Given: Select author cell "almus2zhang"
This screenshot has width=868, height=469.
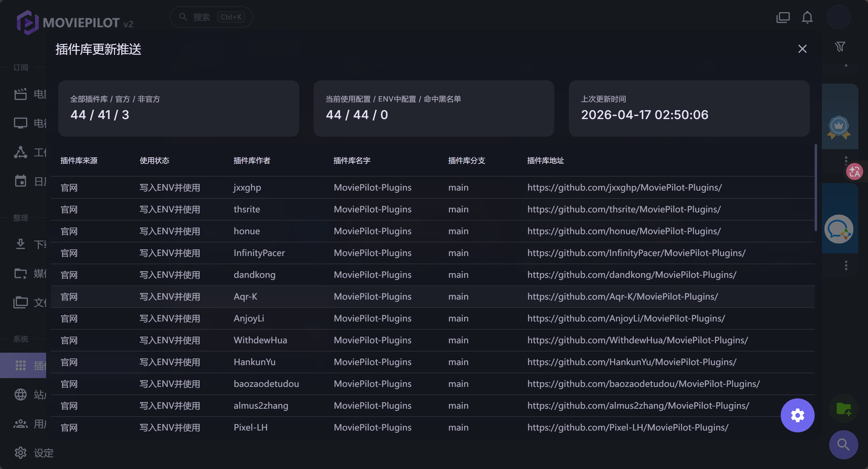Looking at the screenshot, I should coord(261,406).
